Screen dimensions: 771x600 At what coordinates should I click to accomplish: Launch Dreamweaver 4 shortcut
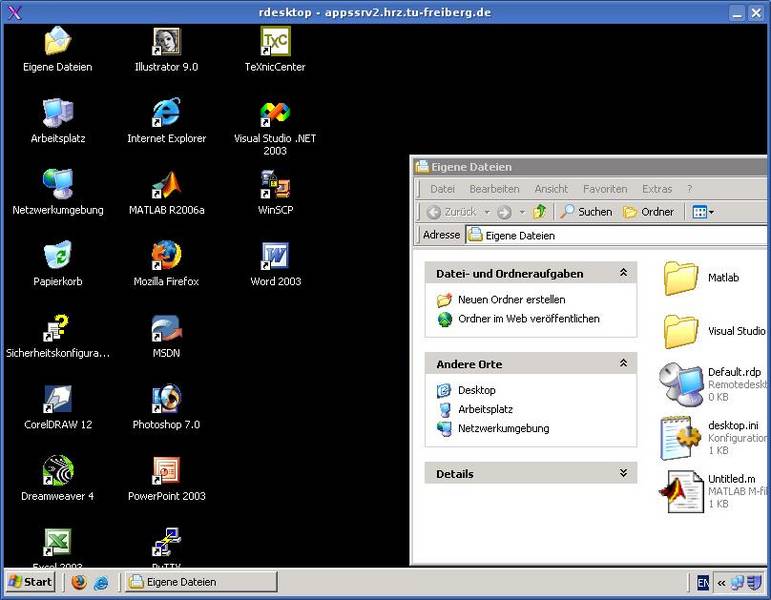click(x=58, y=478)
